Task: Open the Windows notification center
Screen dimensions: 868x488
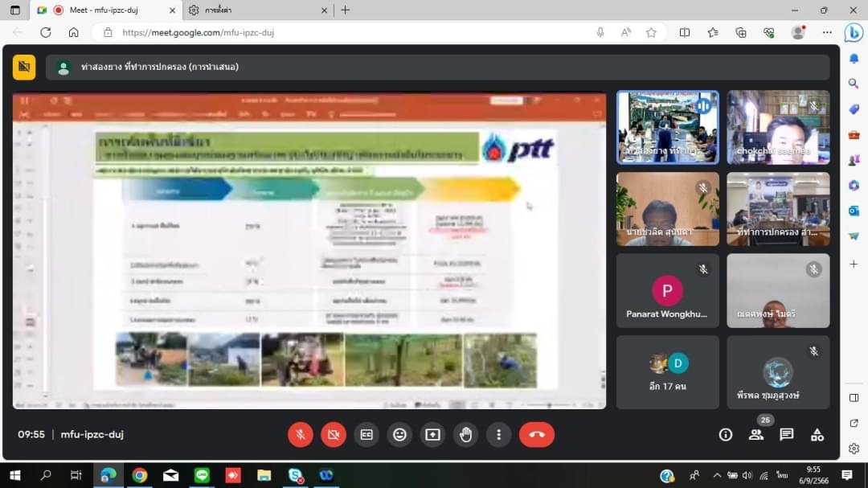Action: click(x=847, y=475)
